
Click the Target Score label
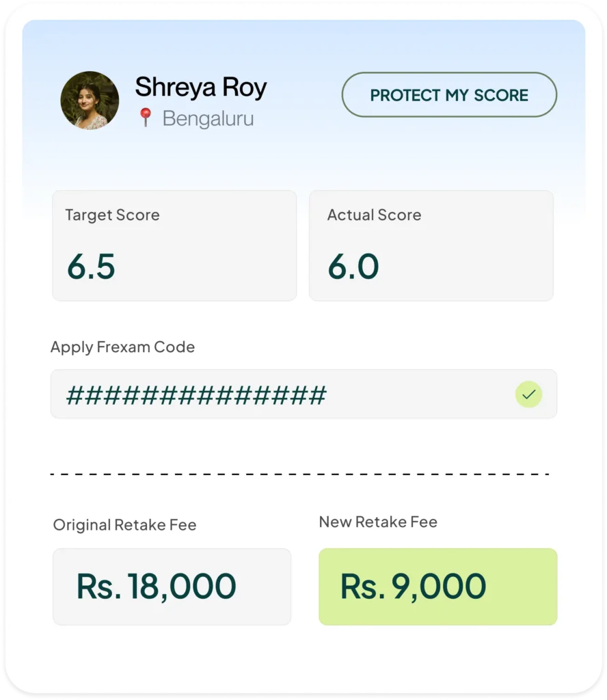(112, 215)
